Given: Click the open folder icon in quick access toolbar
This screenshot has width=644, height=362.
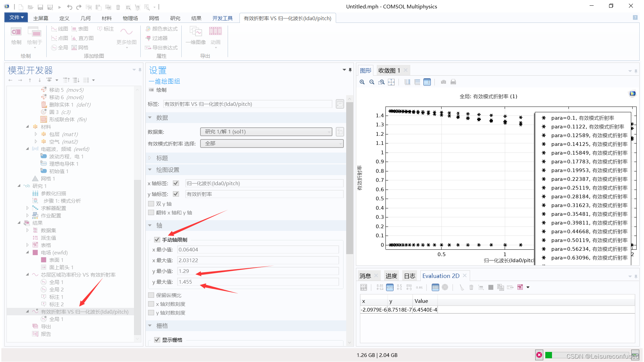Looking at the screenshot, I should (31, 7).
